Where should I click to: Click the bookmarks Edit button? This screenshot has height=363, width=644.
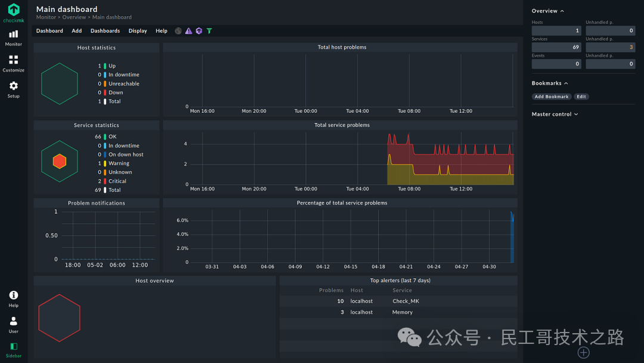(x=581, y=97)
